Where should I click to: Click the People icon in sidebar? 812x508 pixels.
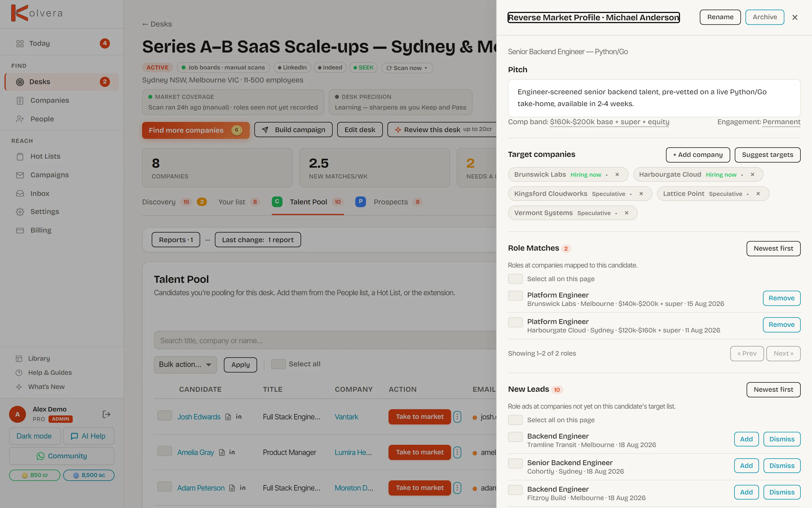click(x=20, y=119)
